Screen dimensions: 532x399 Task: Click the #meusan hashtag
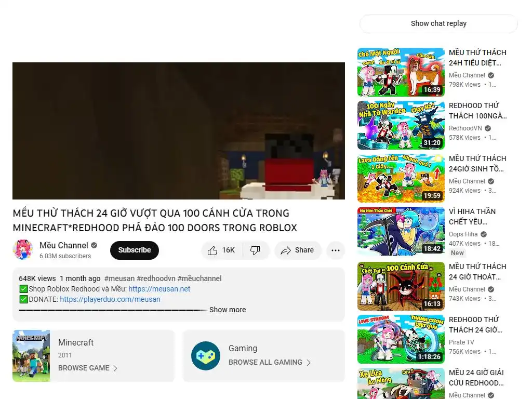click(119, 278)
